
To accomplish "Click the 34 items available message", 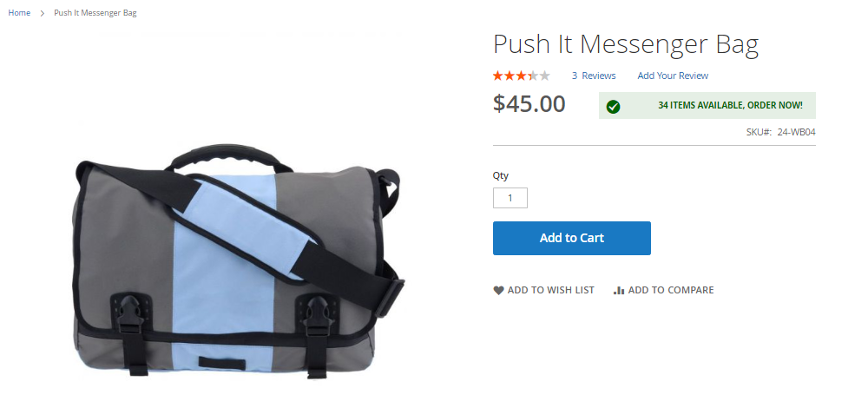I will coord(730,105).
